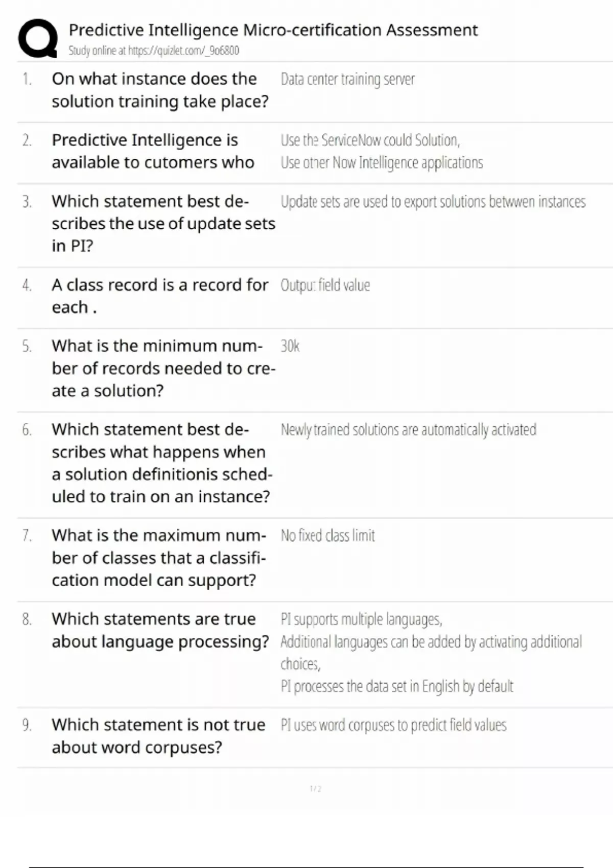Select question 4 about a class record
613x868 pixels.
(x=159, y=296)
